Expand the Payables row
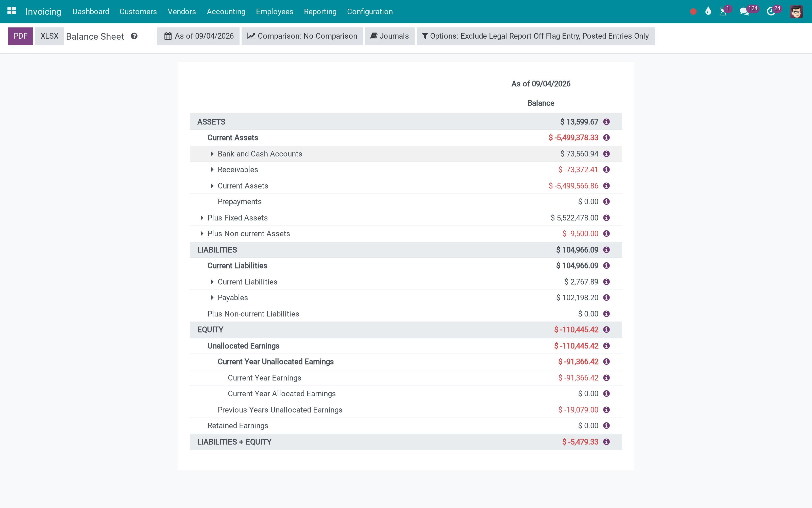This screenshot has width=812, height=508. point(212,297)
